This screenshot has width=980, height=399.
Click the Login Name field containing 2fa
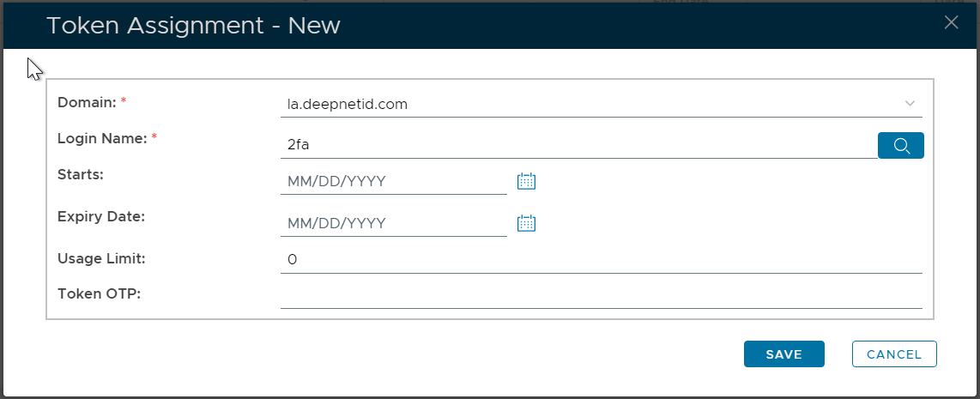577,146
